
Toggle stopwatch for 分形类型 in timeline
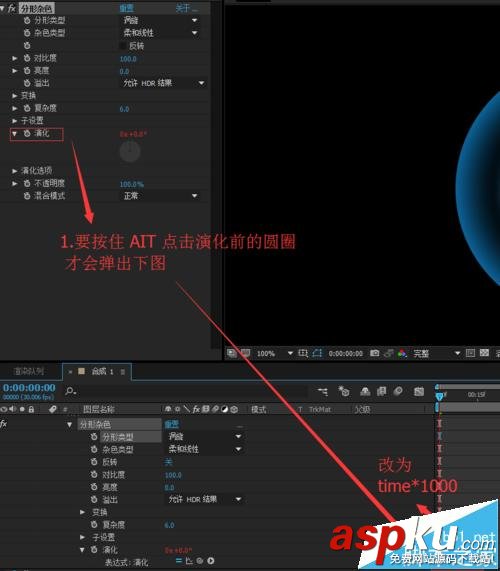pyautogui.click(x=94, y=437)
